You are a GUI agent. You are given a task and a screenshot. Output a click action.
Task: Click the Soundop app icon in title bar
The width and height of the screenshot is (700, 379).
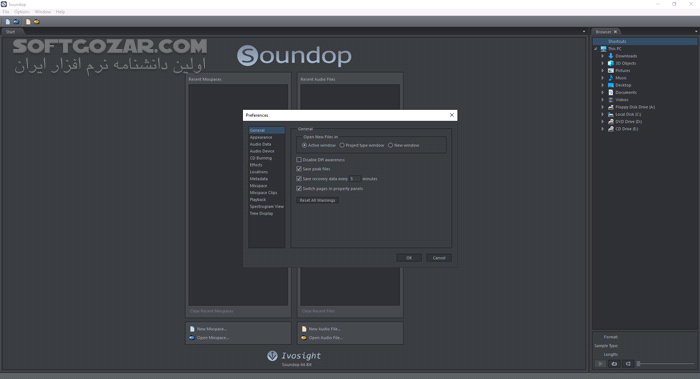click(x=4, y=4)
